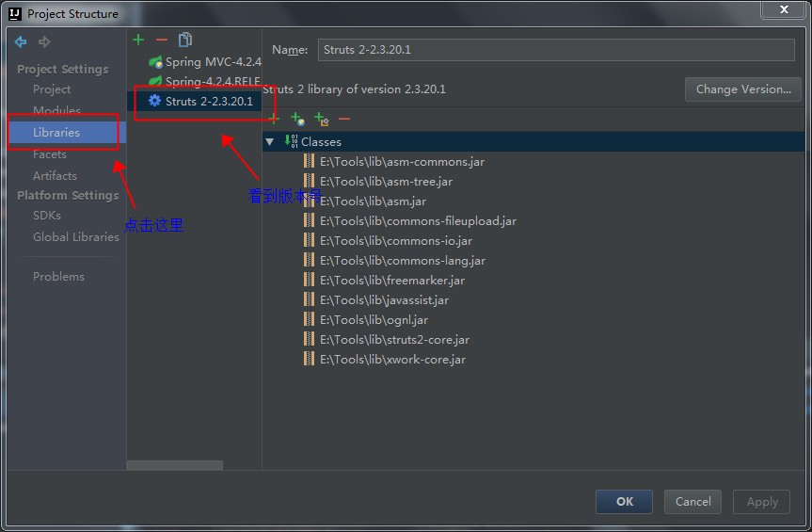The width and height of the screenshot is (812, 532).
Task: Close the Project Structure dialog
Action: coord(784,8)
